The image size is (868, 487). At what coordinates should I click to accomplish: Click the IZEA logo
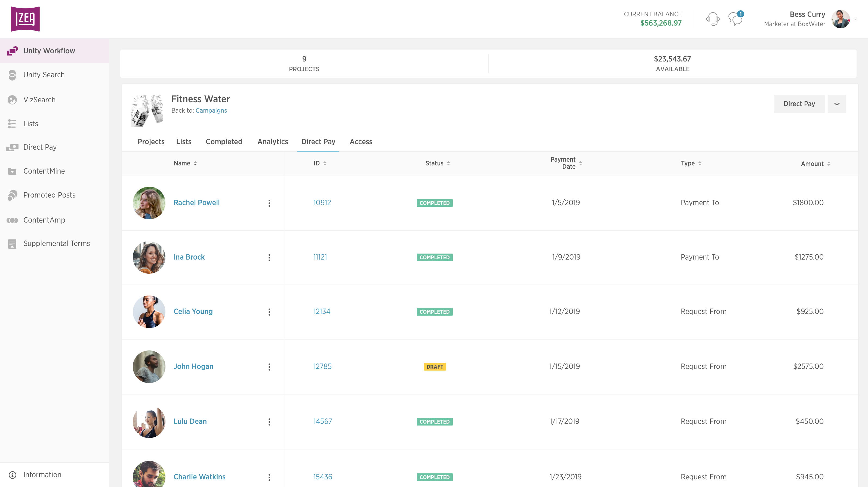pyautogui.click(x=25, y=19)
